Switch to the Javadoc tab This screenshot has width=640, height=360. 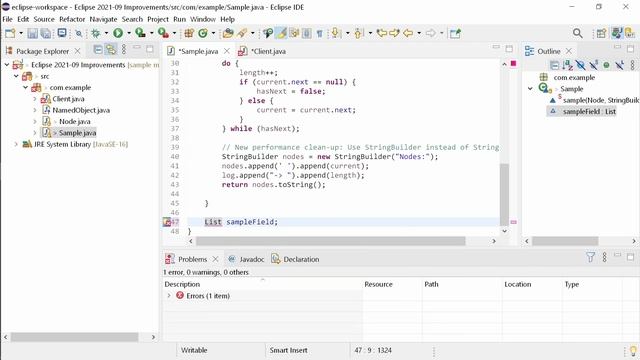pyautogui.click(x=246, y=259)
